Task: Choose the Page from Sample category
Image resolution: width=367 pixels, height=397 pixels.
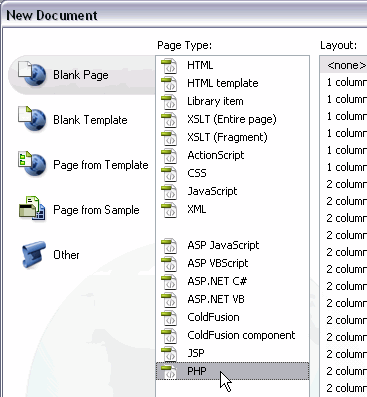Action: pyautogui.click(x=96, y=210)
